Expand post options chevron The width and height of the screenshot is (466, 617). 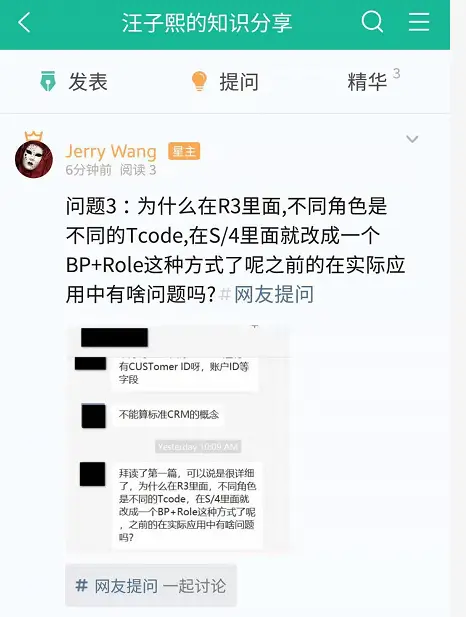(x=412, y=139)
